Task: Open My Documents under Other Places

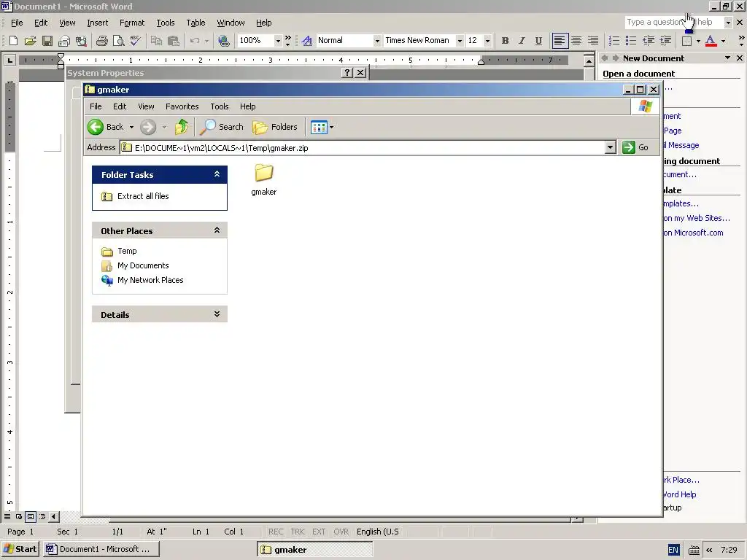Action: tap(143, 265)
